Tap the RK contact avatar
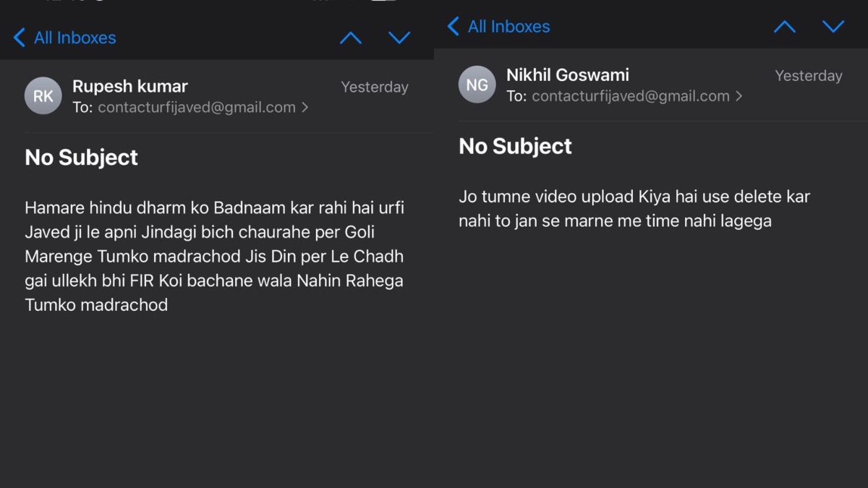The width and height of the screenshot is (868, 488). click(43, 96)
